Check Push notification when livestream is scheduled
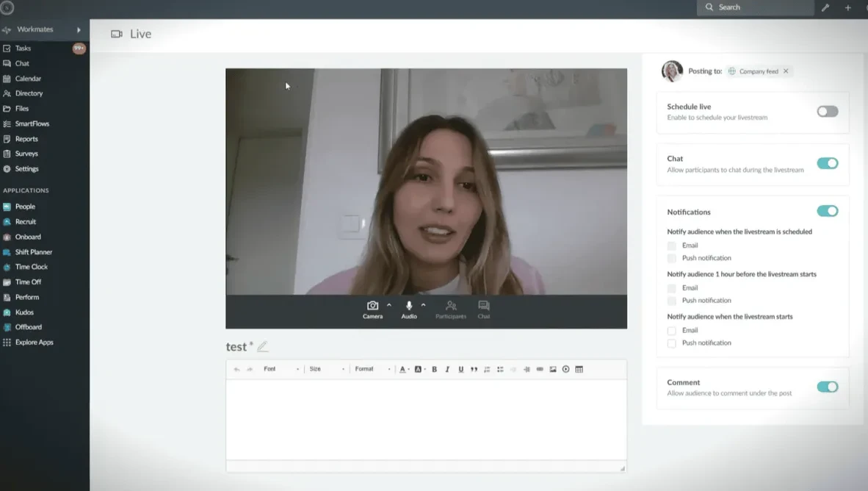 point(671,258)
